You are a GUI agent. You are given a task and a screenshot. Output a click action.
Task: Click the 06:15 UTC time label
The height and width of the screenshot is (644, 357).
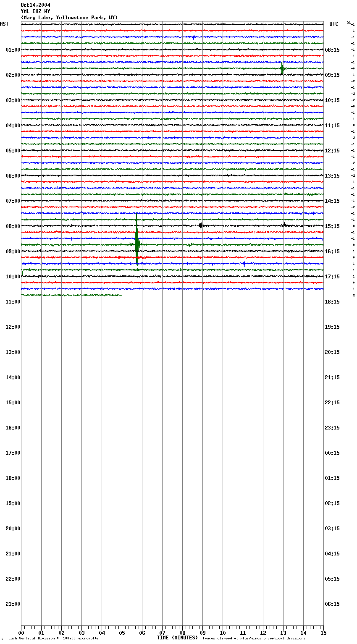click(332, 604)
